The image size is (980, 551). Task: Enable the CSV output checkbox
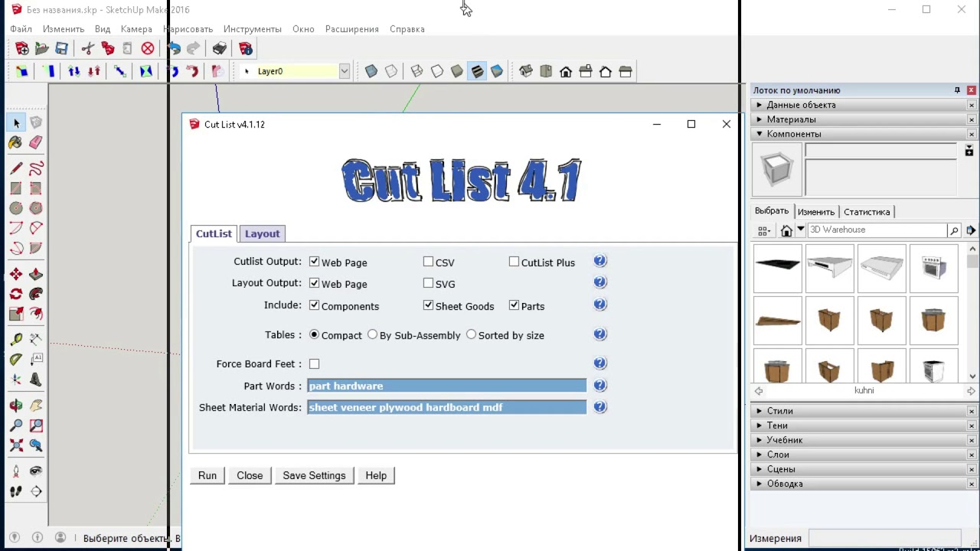(428, 262)
